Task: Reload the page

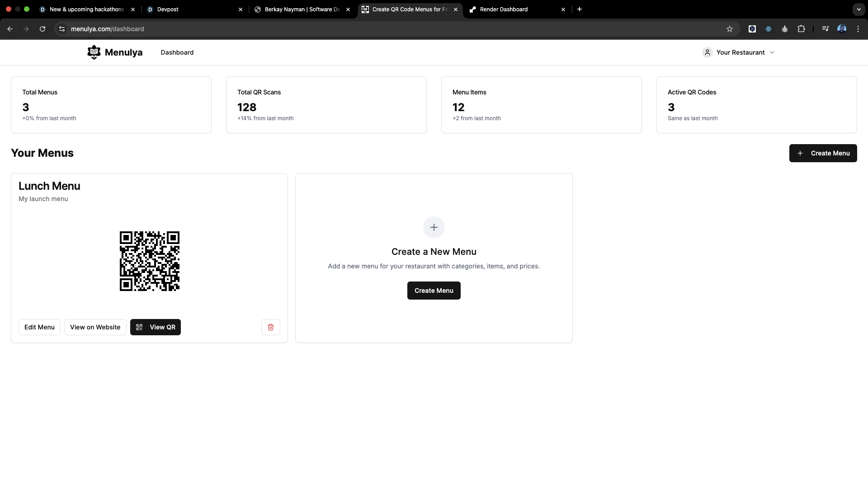Action: point(42,29)
